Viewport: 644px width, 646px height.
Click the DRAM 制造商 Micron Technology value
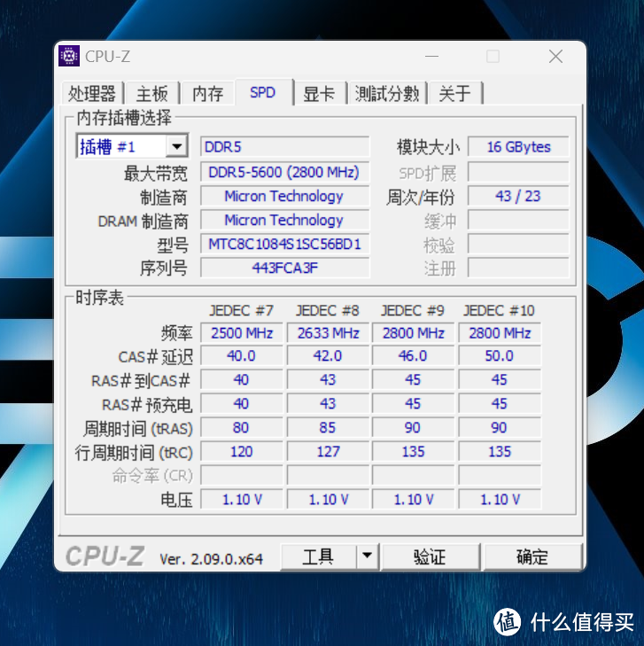[x=284, y=220]
